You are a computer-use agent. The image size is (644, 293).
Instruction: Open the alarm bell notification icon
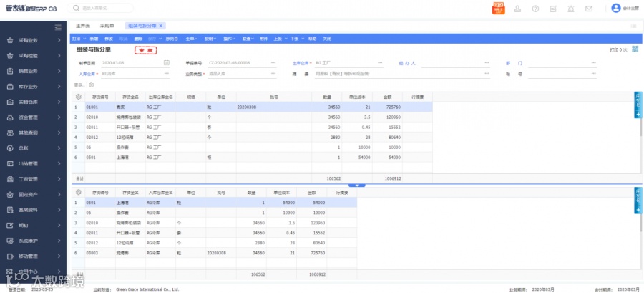571,9
